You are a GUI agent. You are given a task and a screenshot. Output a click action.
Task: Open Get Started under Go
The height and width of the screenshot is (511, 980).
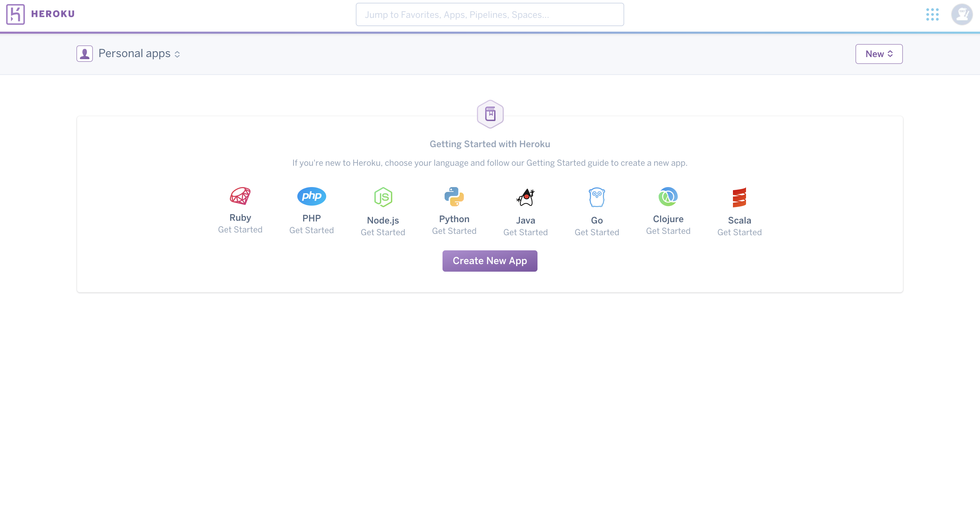(x=597, y=232)
